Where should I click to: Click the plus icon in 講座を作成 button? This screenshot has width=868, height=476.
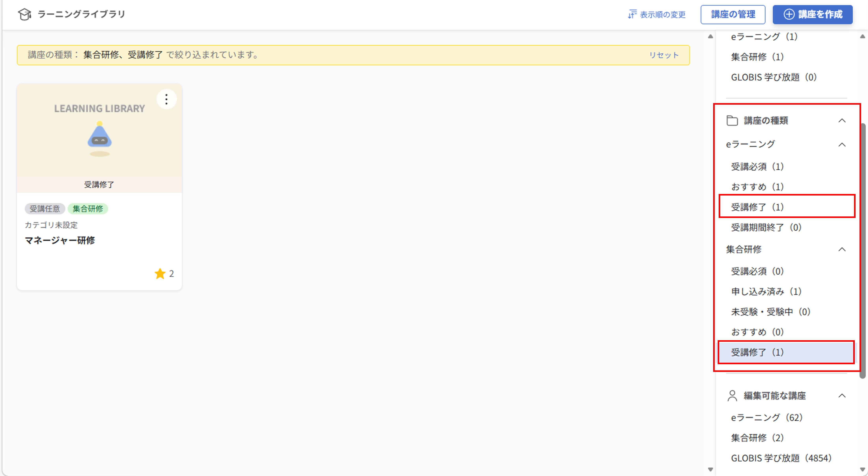tap(789, 14)
